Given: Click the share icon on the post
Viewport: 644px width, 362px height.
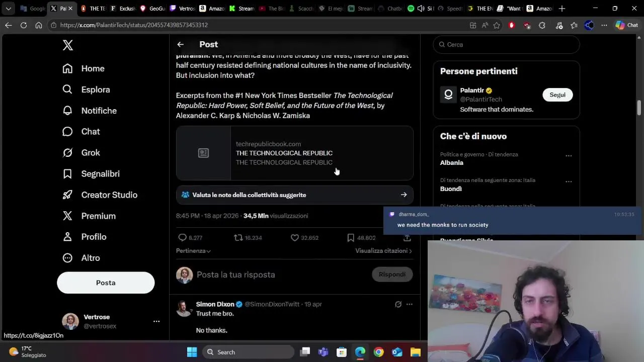Looking at the screenshot, I should [407, 238].
